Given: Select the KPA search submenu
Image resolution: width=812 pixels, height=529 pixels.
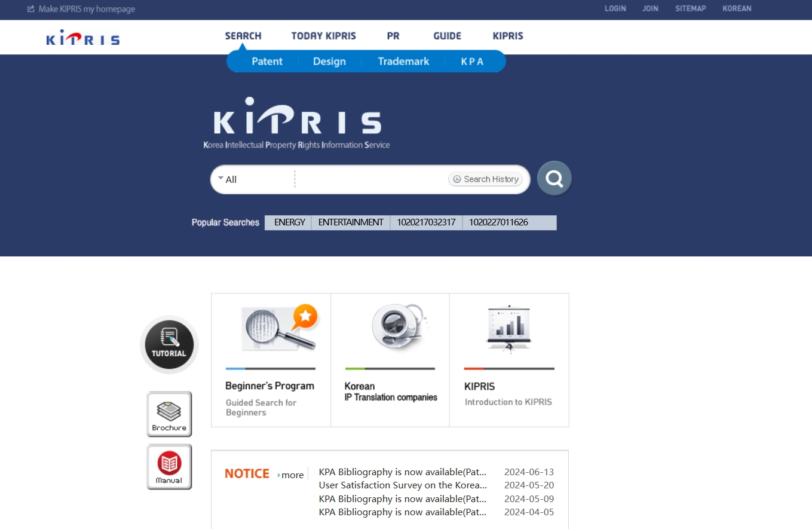Looking at the screenshot, I should pos(472,61).
